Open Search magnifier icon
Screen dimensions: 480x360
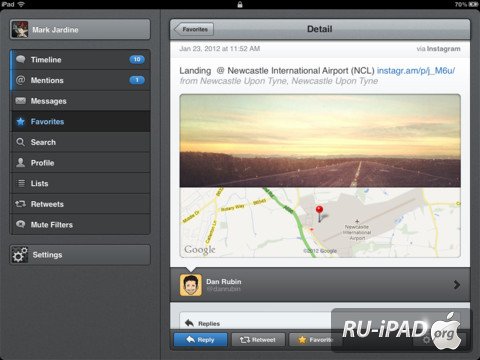tap(21, 142)
